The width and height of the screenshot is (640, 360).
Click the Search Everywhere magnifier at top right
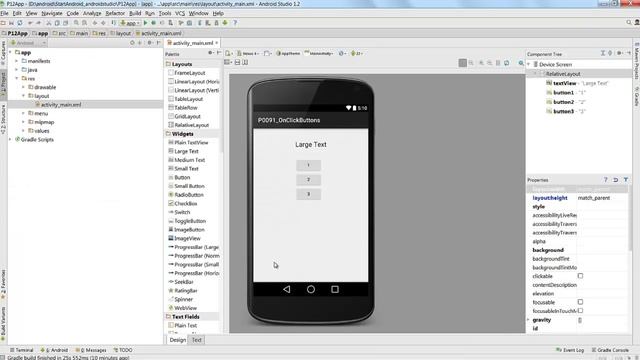coord(629,22)
